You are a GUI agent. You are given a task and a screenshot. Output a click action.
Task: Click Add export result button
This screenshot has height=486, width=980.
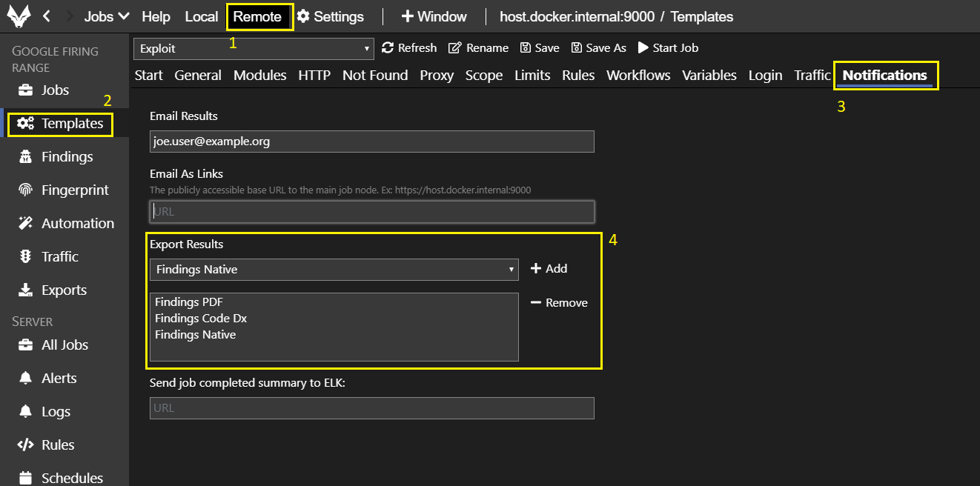[549, 268]
